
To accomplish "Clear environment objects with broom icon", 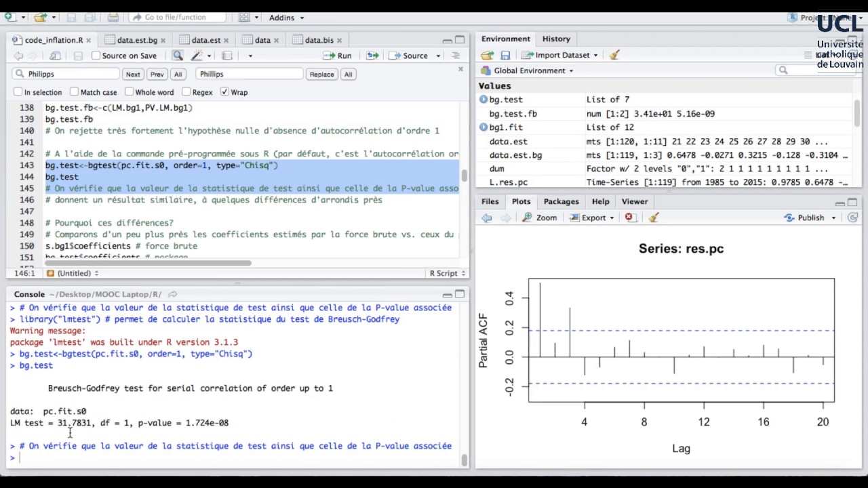I will click(614, 55).
